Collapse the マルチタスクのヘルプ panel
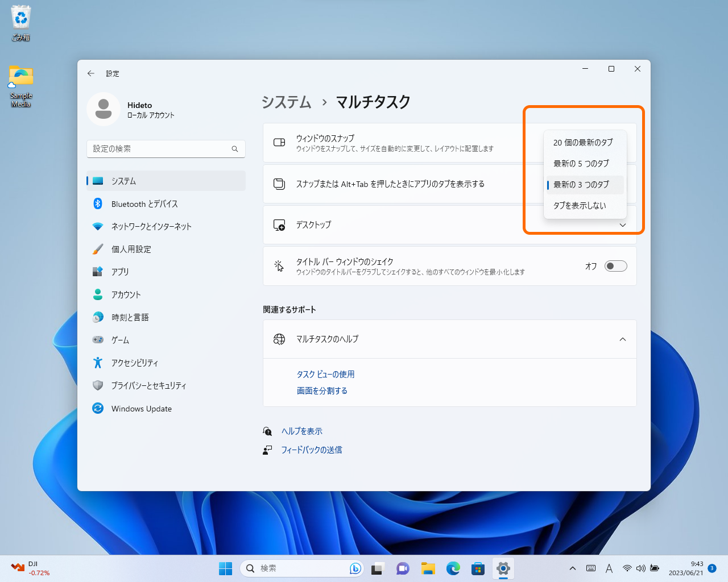The width and height of the screenshot is (728, 582). (622, 339)
